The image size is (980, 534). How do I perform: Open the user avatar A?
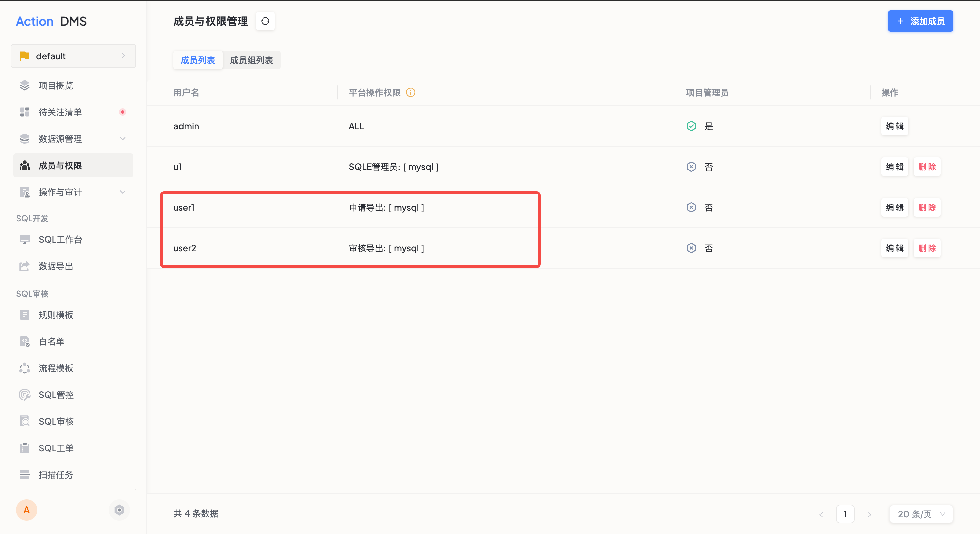point(27,510)
